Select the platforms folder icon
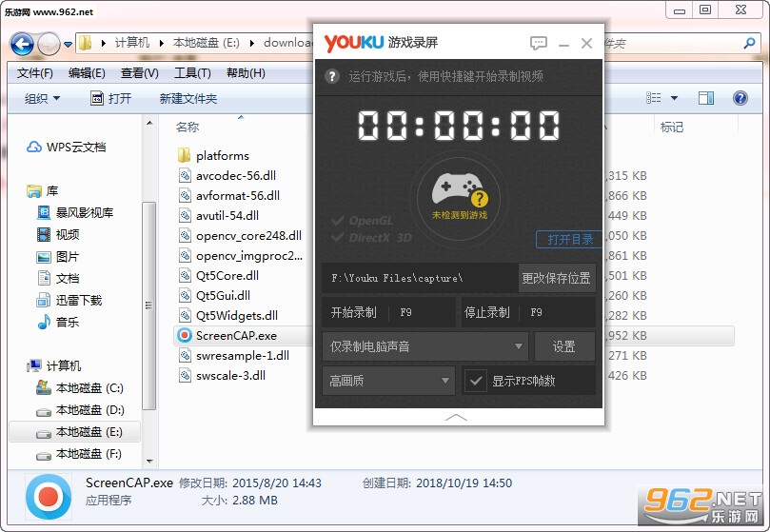This screenshot has width=770, height=532. click(184, 155)
